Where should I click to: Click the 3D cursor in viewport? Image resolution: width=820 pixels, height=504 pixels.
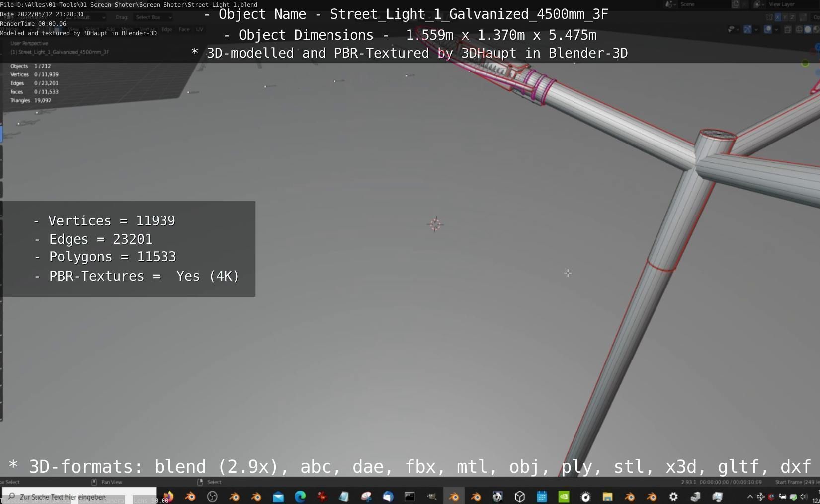point(435,224)
